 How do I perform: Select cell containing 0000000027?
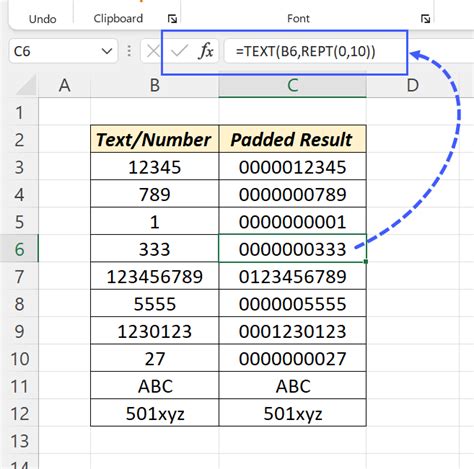292,358
